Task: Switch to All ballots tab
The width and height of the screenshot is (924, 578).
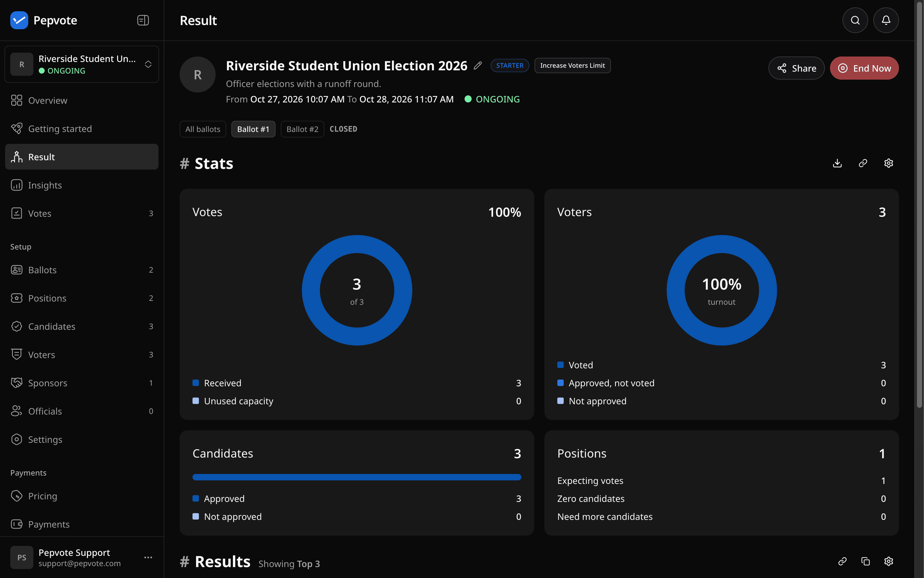Action: [x=203, y=129]
